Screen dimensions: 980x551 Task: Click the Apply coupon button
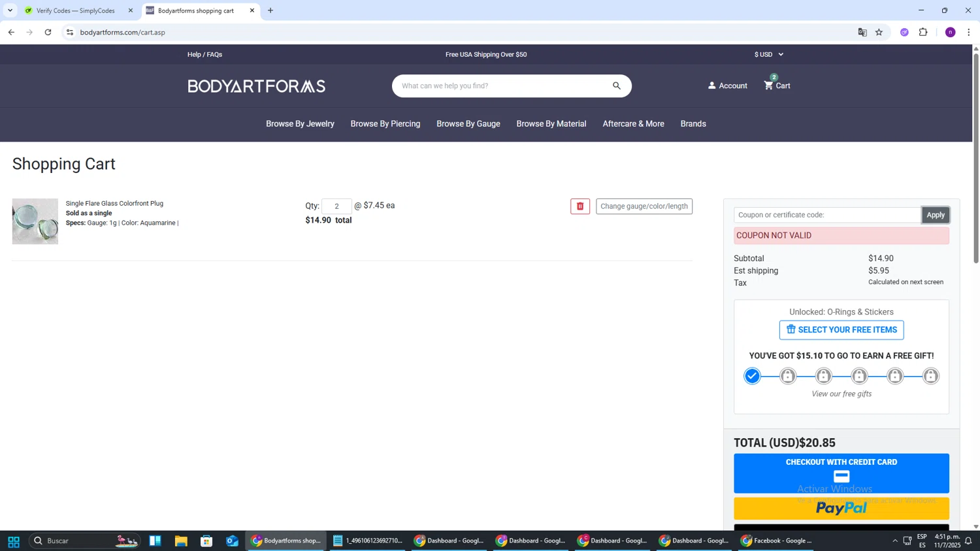tap(935, 215)
